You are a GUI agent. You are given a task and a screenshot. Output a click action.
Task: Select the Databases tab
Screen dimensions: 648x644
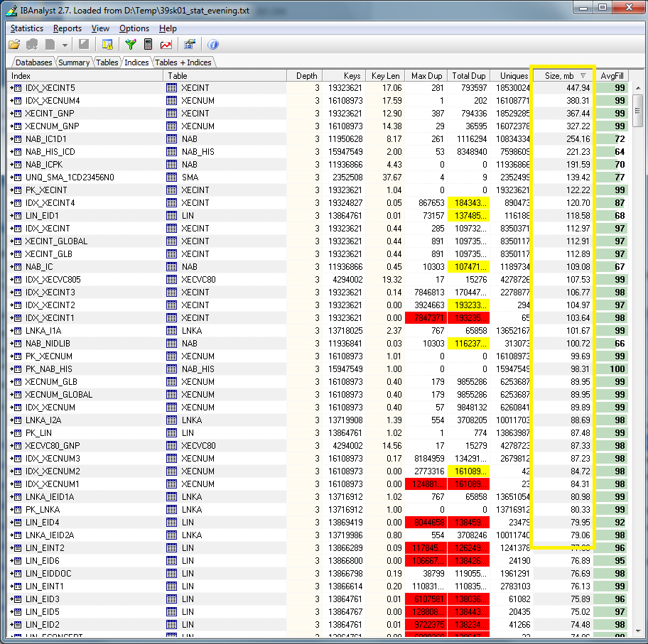tap(33, 62)
